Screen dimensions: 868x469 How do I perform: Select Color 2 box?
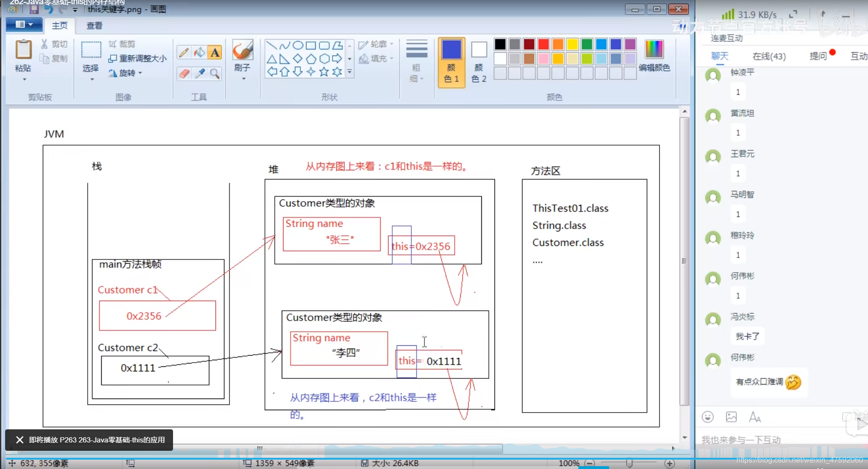tap(479, 62)
